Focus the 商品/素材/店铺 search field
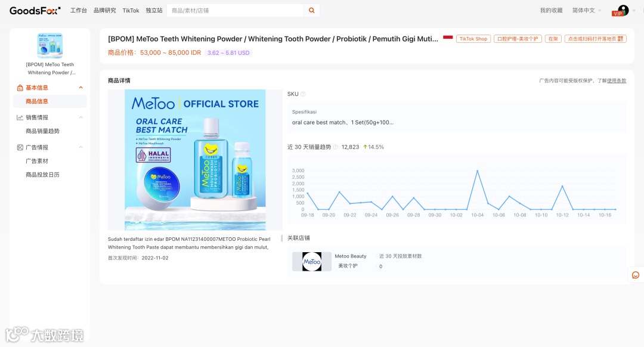Image resolution: width=644 pixels, height=347 pixels. point(236,10)
